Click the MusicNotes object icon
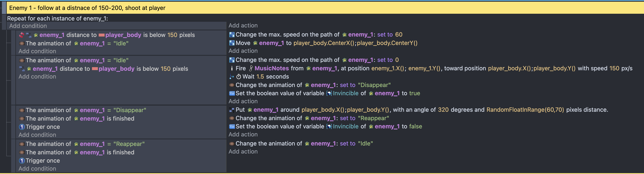Viewport: 644px width, 174px height. pyautogui.click(x=251, y=68)
